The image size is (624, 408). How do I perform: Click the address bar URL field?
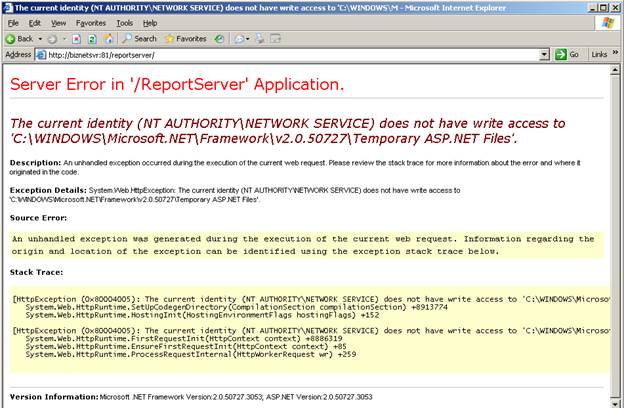[x=292, y=55]
